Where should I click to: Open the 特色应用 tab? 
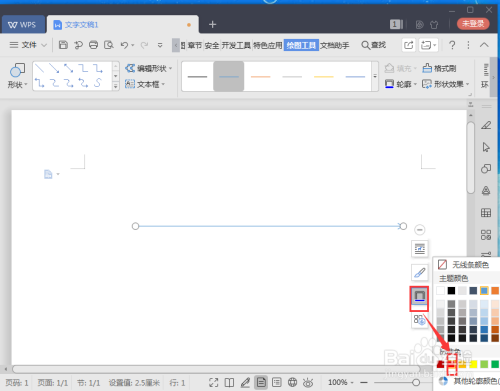point(268,45)
